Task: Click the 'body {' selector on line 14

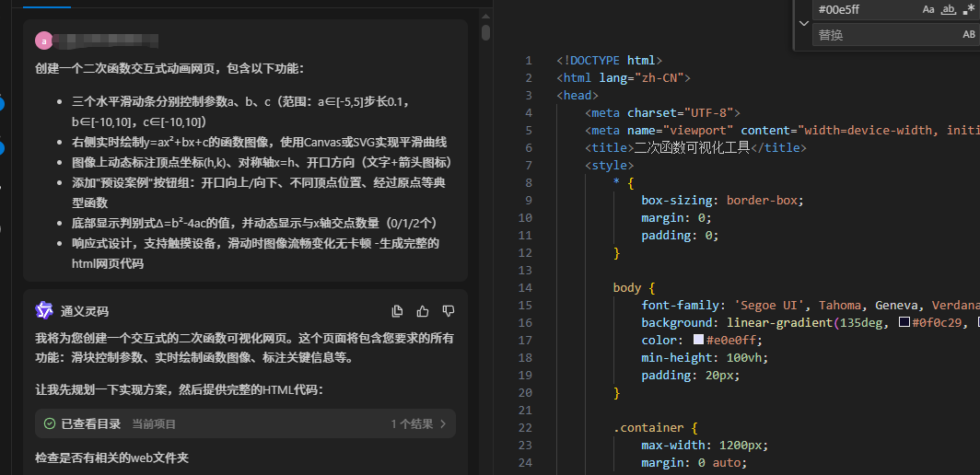Action: point(634,288)
